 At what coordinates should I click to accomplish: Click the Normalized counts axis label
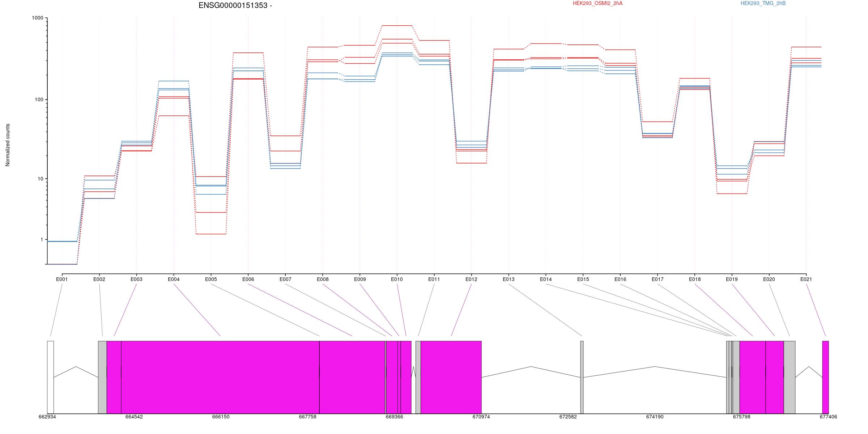click(x=8, y=145)
